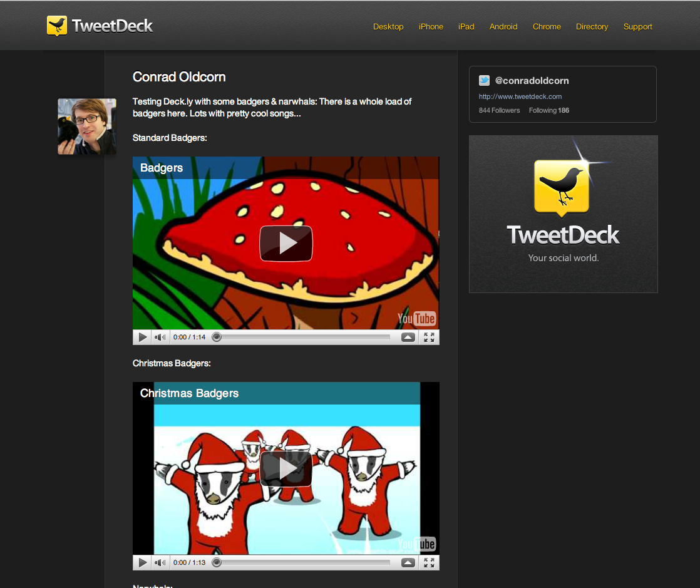This screenshot has height=588, width=700.
Task: Play Christmas Badgers with center play button
Action: pyautogui.click(x=286, y=468)
